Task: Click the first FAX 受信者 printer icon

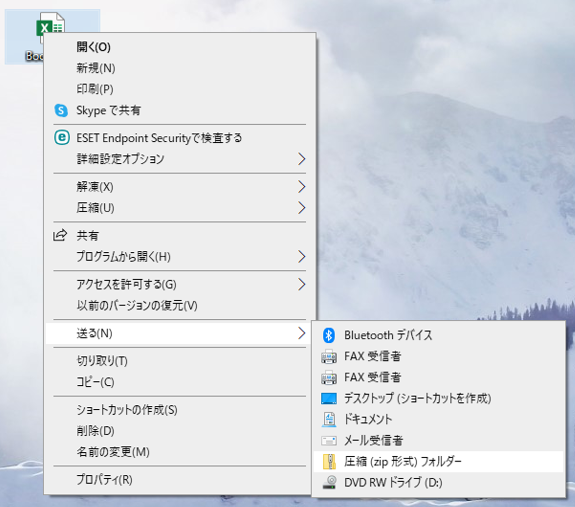Action: pyautogui.click(x=329, y=356)
